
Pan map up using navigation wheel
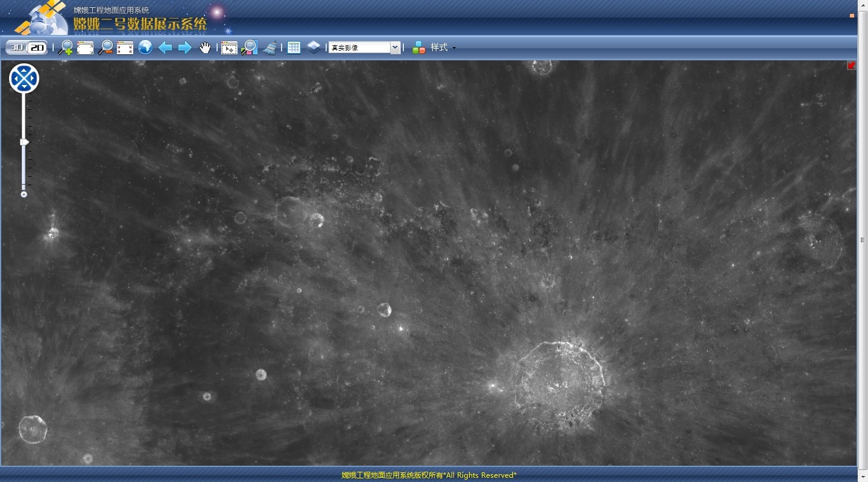point(24,69)
